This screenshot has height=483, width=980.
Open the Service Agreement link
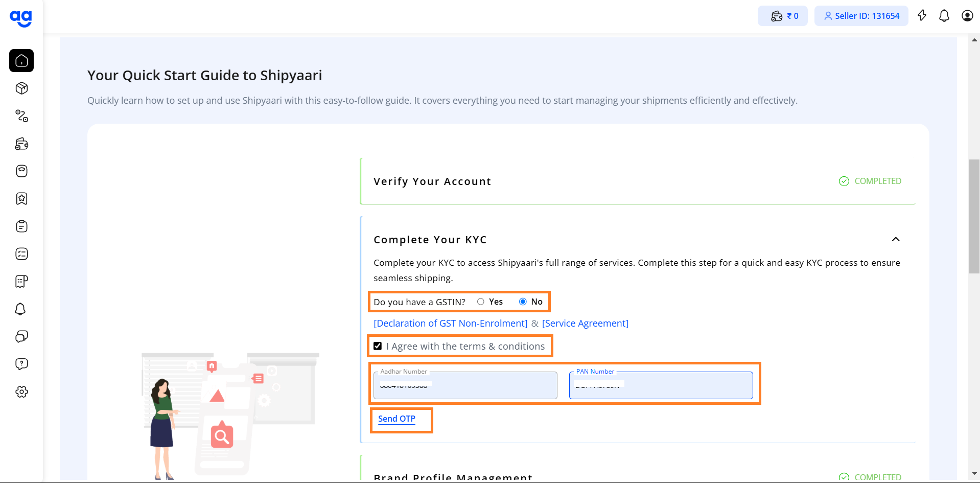coord(585,324)
